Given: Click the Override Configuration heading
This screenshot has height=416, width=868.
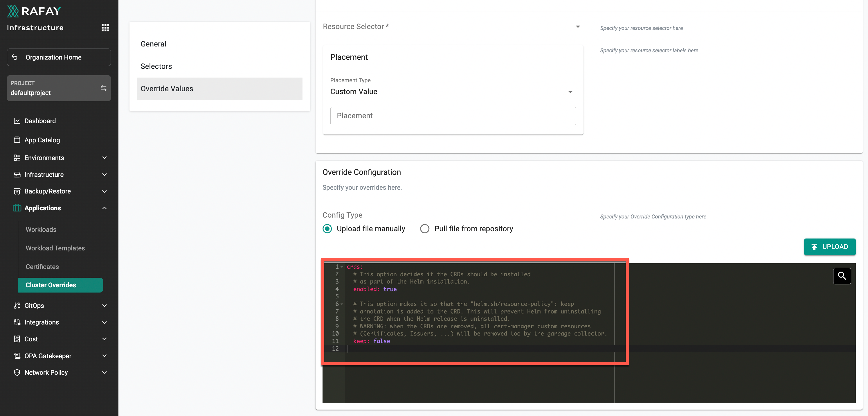Looking at the screenshot, I should tap(361, 172).
